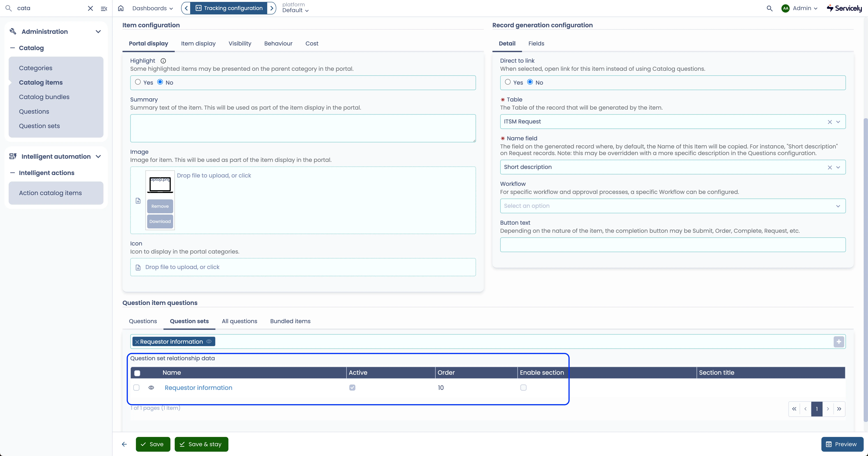Open the platform Default dropdown
Image resolution: width=868 pixels, height=456 pixels.
[x=295, y=10]
